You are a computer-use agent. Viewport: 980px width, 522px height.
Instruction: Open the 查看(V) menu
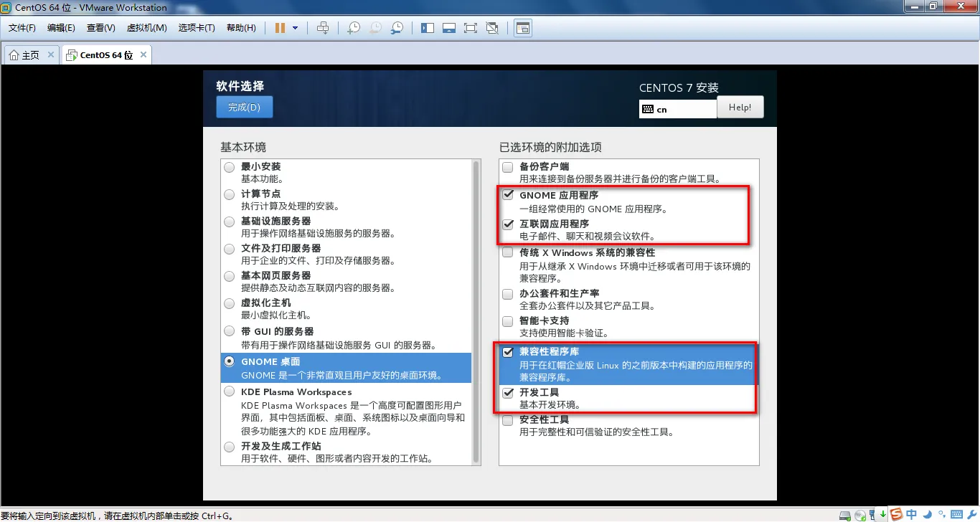click(101, 28)
